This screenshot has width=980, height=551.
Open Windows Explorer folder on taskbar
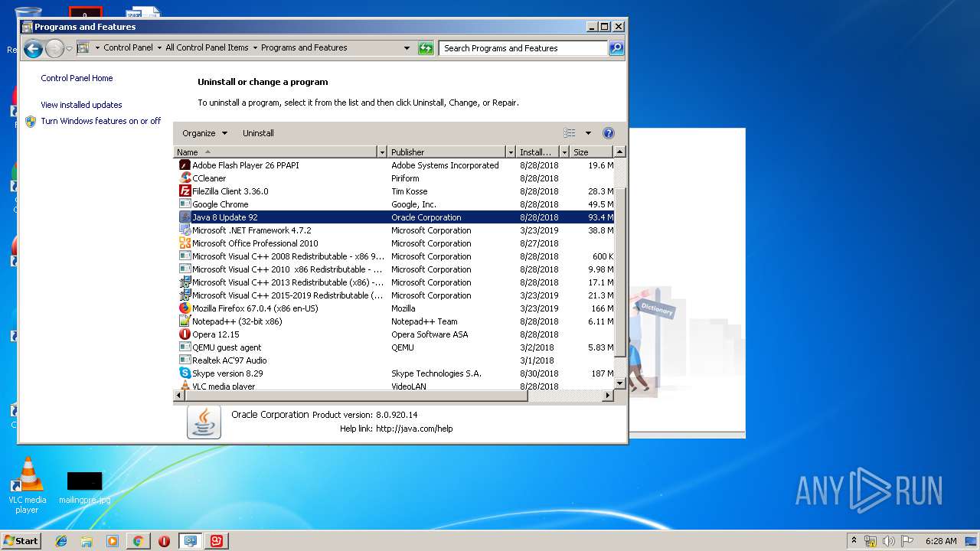(x=87, y=541)
